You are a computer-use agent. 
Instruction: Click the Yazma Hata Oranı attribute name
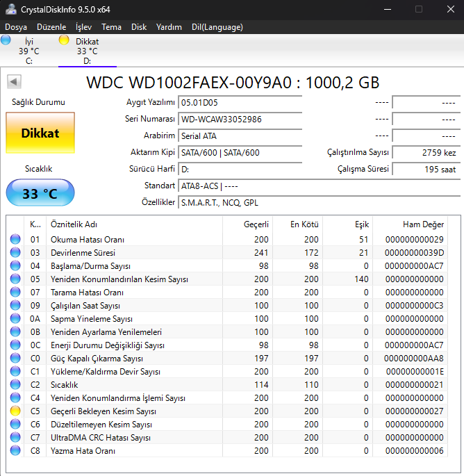pyautogui.click(x=83, y=451)
